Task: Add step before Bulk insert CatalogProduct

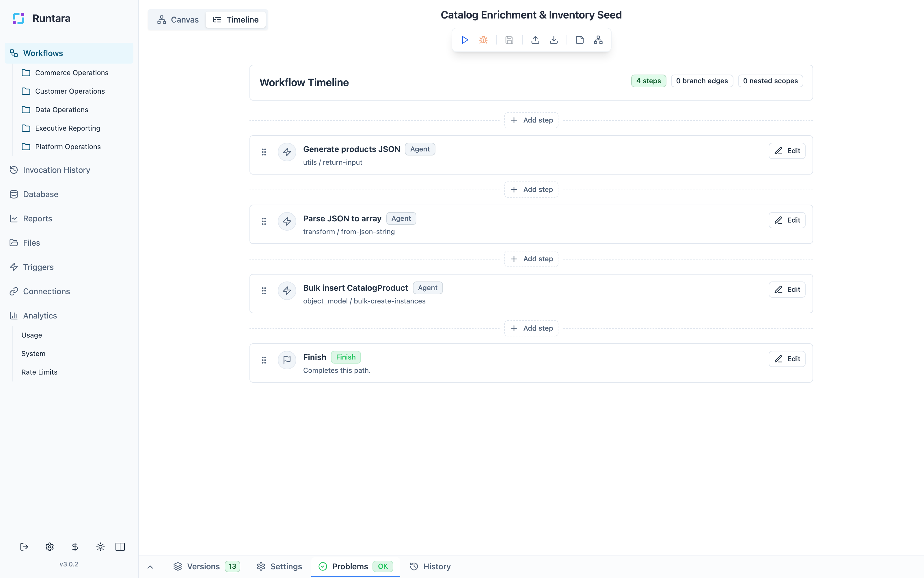Action: (x=531, y=259)
